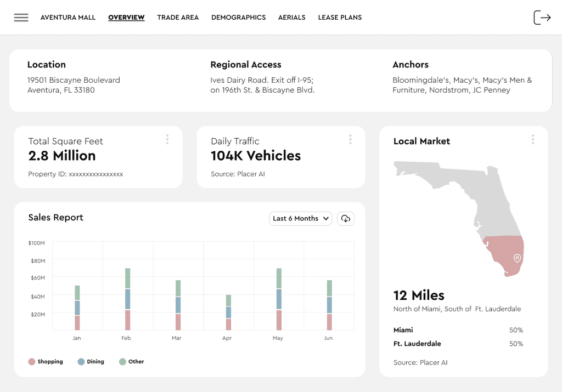Image resolution: width=562 pixels, height=392 pixels.
Task: Open the Demographics tab
Action: pyautogui.click(x=238, y=18)
